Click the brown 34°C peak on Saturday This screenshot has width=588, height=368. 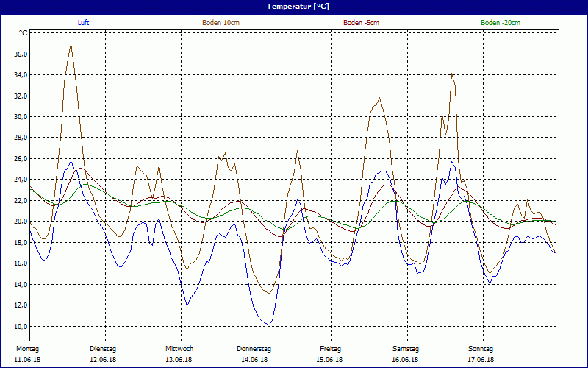[x=452, y=74]
